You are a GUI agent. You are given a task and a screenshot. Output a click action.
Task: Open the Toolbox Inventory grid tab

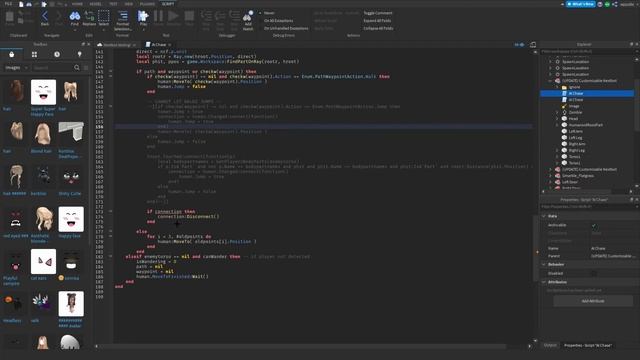[34, 54]
